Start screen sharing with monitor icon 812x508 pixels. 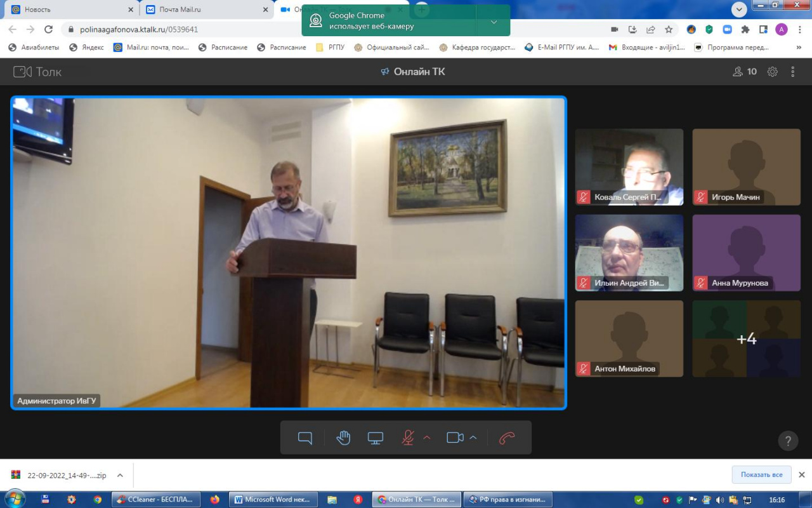click(376, 438)
